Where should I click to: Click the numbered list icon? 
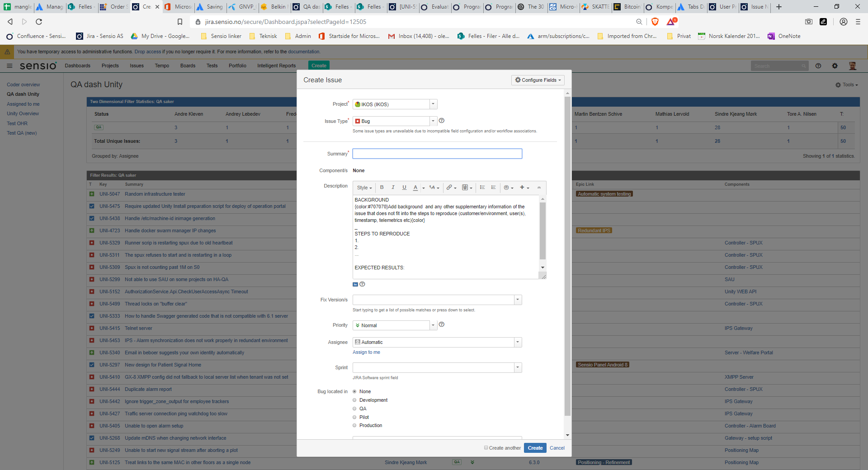click(x=493, y=188)
